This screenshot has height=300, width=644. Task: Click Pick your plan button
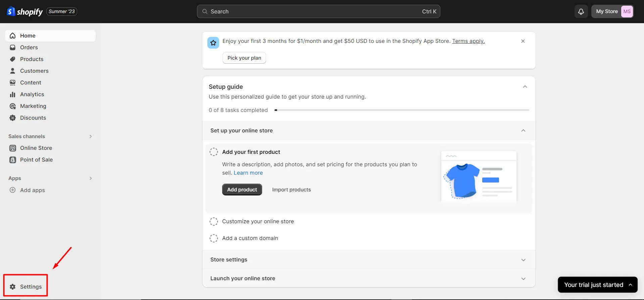(x=244, y=58)
